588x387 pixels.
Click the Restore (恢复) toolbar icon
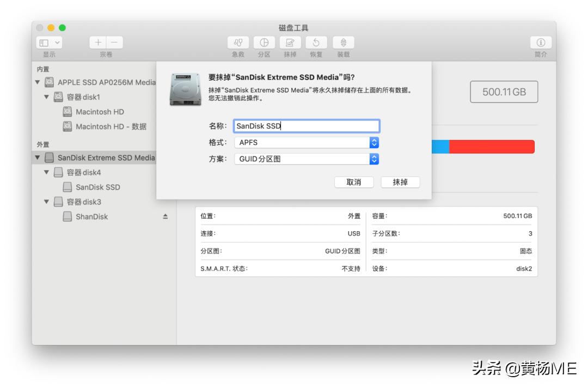pos(316,43)
